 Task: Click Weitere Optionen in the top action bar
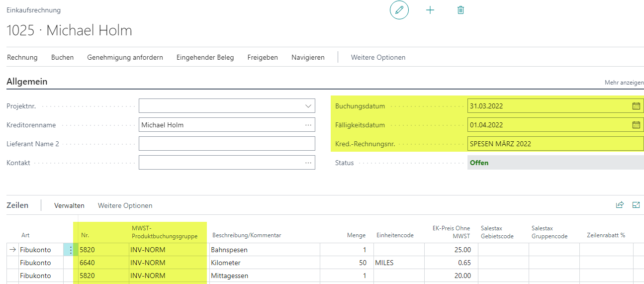coord(378,57)
